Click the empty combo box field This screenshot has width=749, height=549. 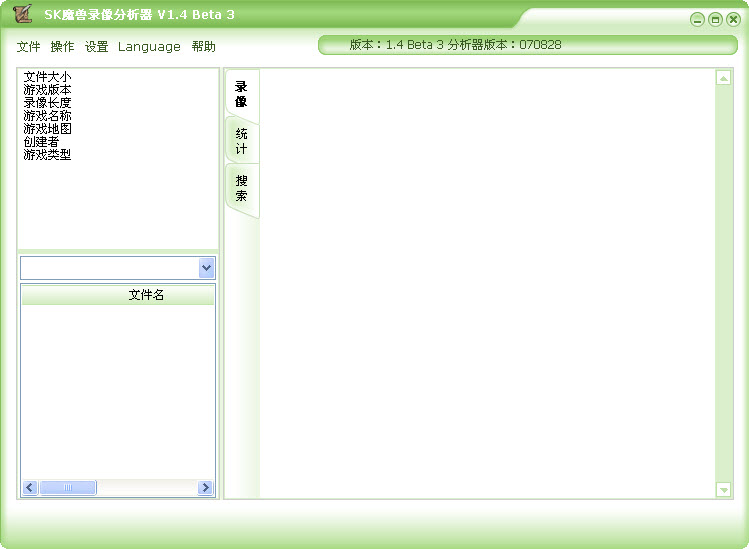coord(110,268)
